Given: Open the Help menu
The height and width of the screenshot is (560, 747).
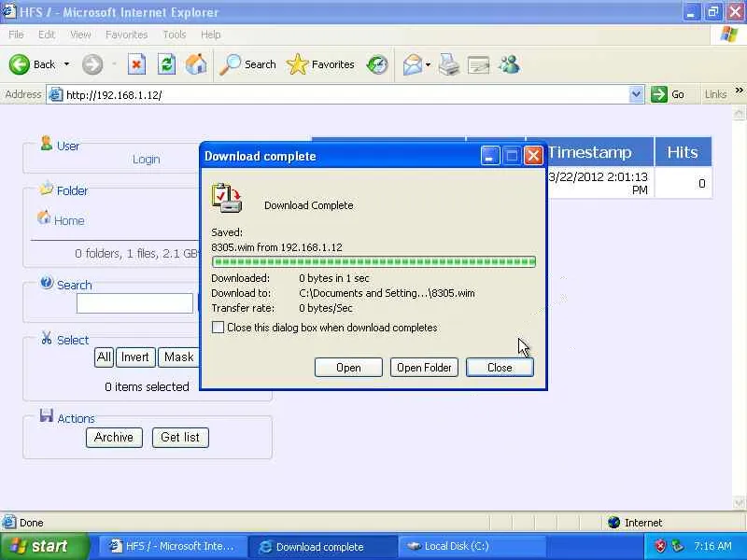Looking at the screenshot, I should 211,35.
